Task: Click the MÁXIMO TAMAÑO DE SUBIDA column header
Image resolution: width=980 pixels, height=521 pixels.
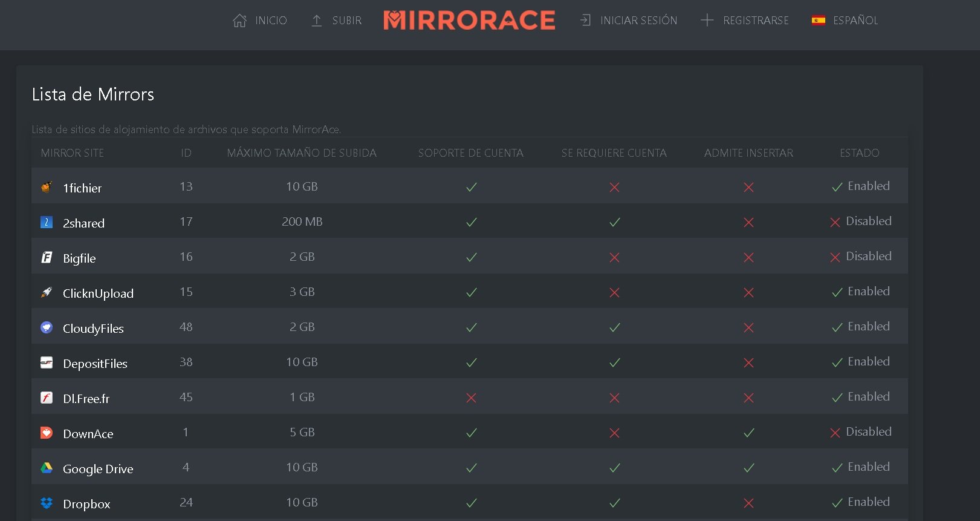Action: coord(302,153)
